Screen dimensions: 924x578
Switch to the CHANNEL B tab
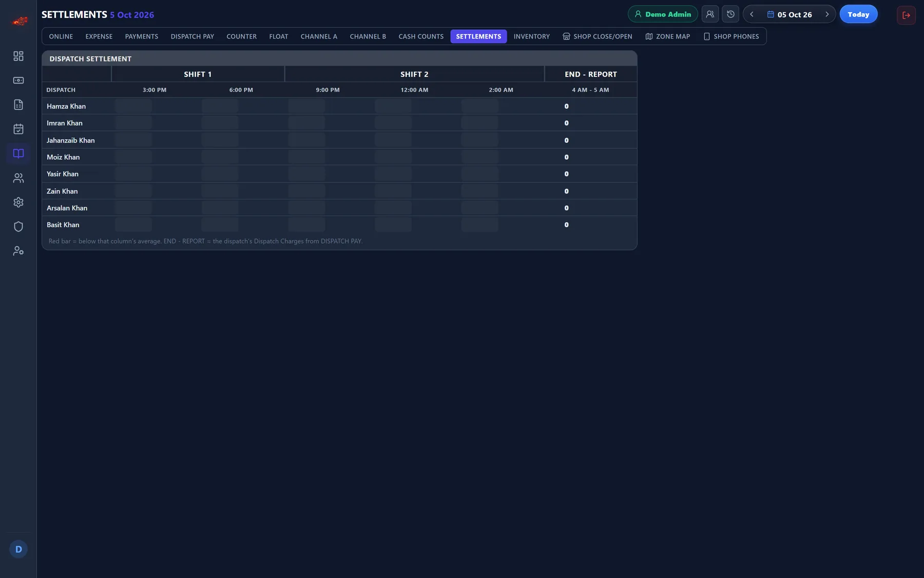(x=368, y=36)
